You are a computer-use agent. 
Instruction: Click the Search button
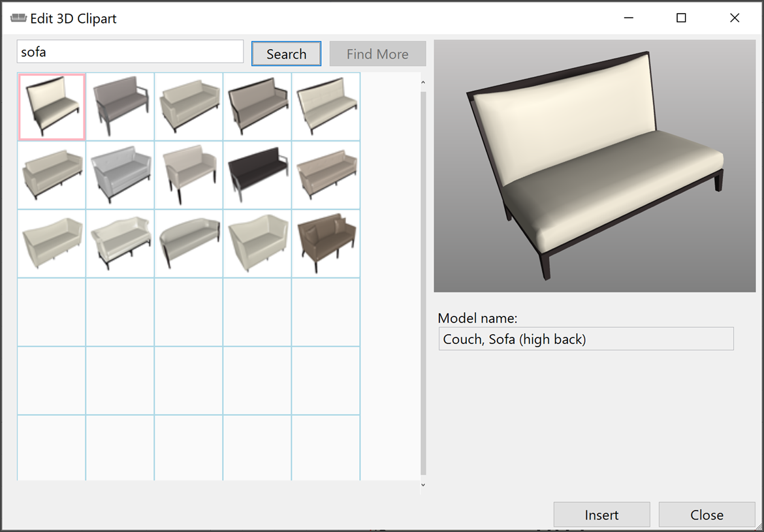(287, 54)
